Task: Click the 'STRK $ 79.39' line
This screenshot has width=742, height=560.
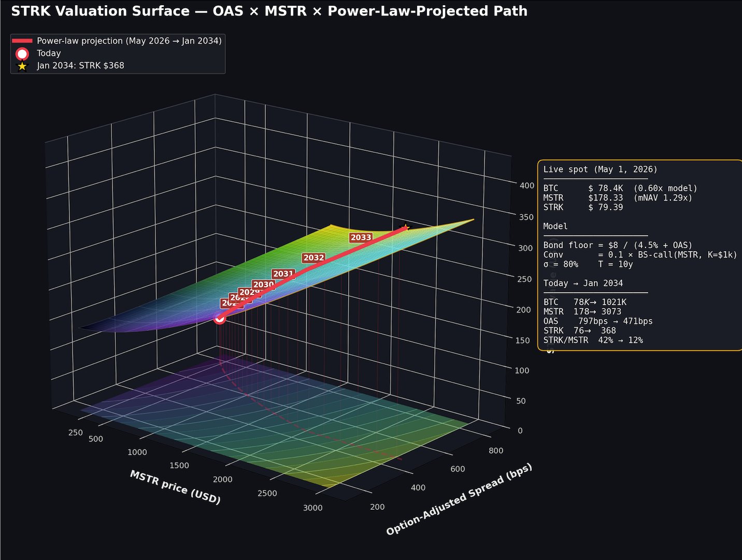Action: click(x=583, y=207)
